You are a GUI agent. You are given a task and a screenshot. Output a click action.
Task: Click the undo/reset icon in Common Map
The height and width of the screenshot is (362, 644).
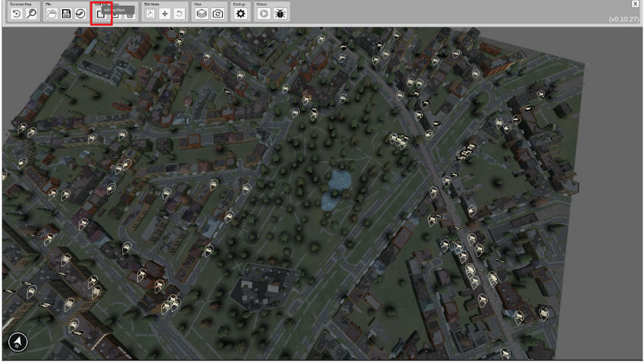point(17,14)
